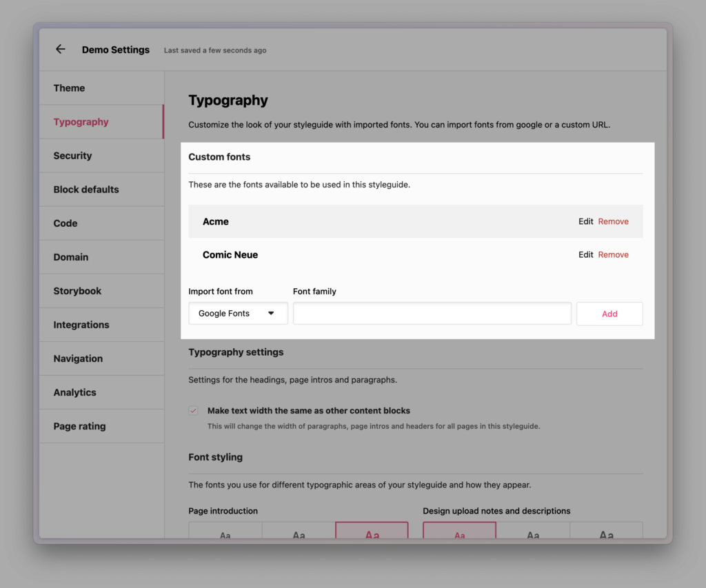The image size is (706, 588).
Task: Open the Google Fonts import dropdown
Action: (238, 314)
